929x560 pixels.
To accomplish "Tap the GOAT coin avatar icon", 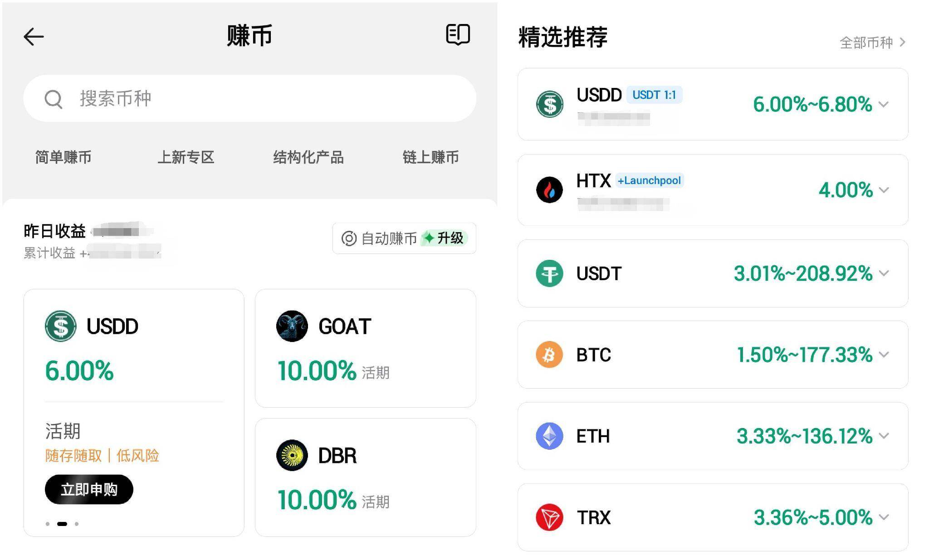I will [x=292, y=326].
